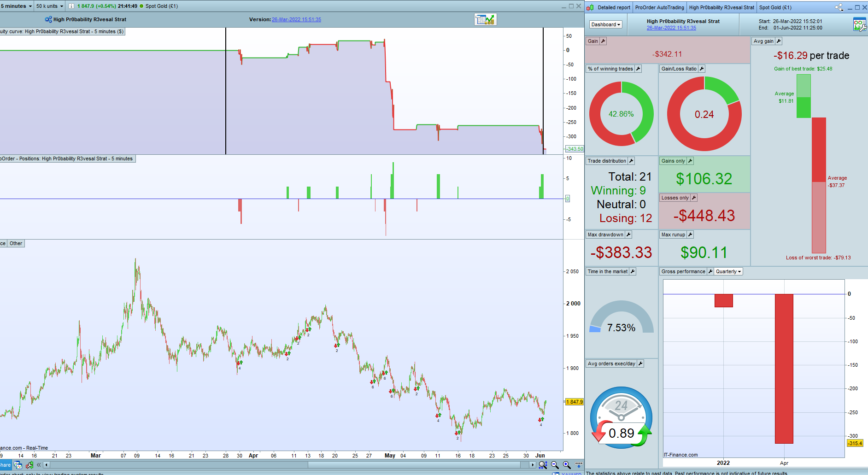
Task: Click the Total: 21 trades text
Action: click(630, 176)
